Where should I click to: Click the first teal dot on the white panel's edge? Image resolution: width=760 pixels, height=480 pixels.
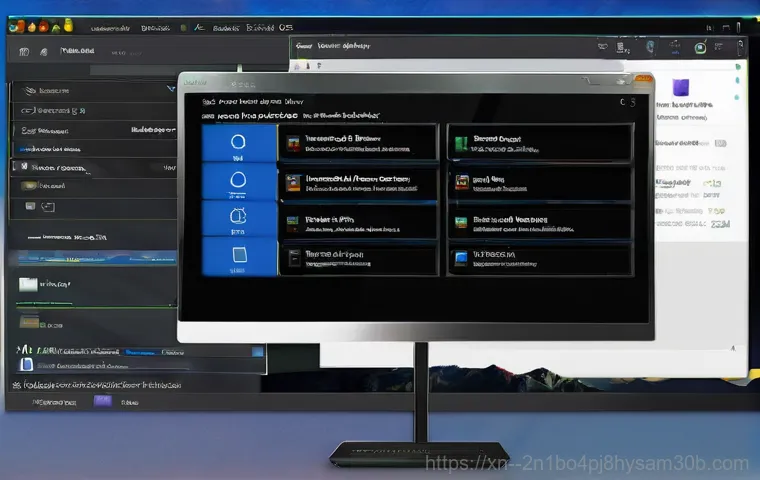738,66
